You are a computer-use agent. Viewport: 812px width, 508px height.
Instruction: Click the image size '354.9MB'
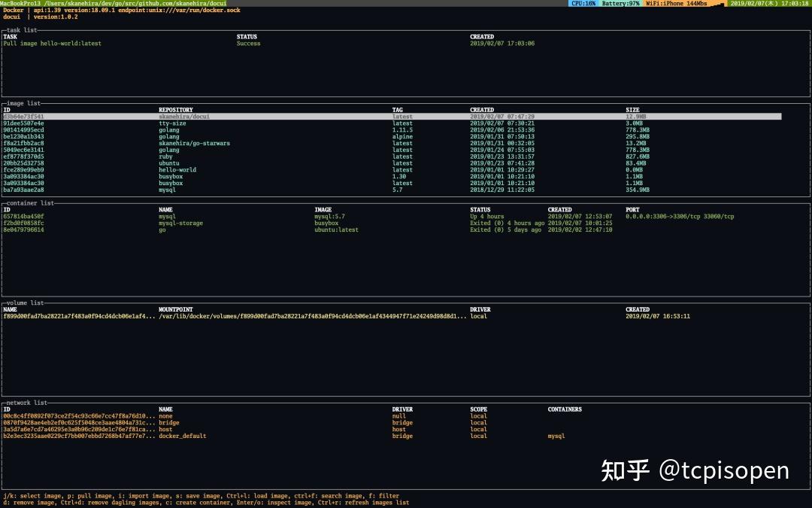[638, 190]
